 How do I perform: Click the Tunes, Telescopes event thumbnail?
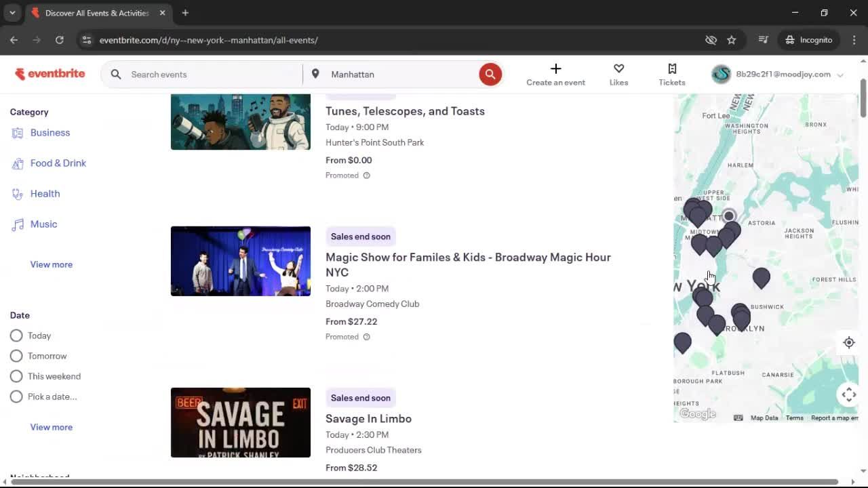point(241,122)
